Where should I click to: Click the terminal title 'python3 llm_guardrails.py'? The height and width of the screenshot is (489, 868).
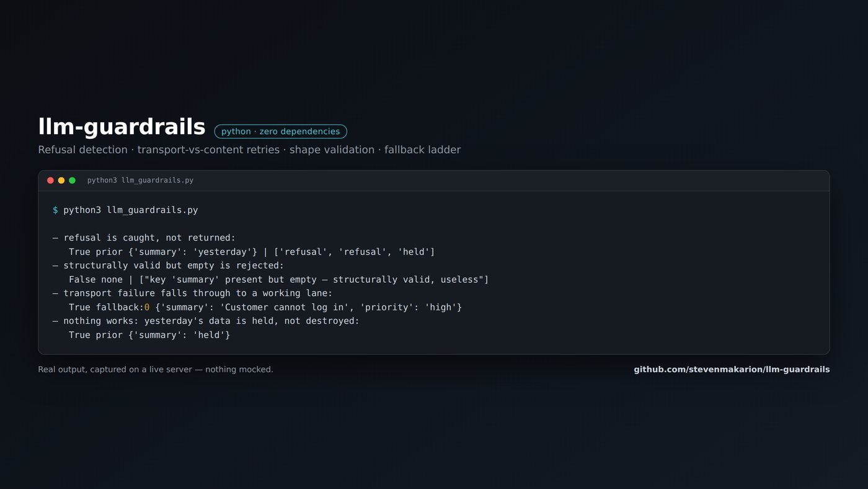point(140,181)
